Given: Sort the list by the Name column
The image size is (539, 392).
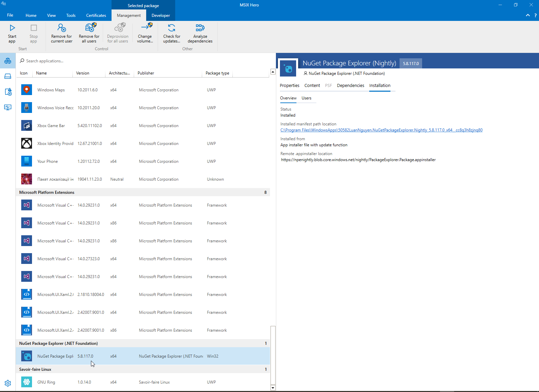Looking at the screenshot, I should (53, 73).
